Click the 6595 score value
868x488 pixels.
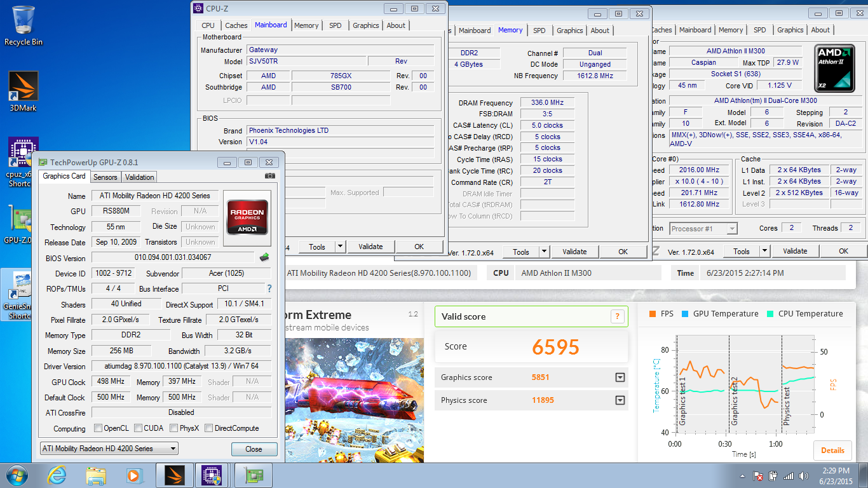[556, 347]
